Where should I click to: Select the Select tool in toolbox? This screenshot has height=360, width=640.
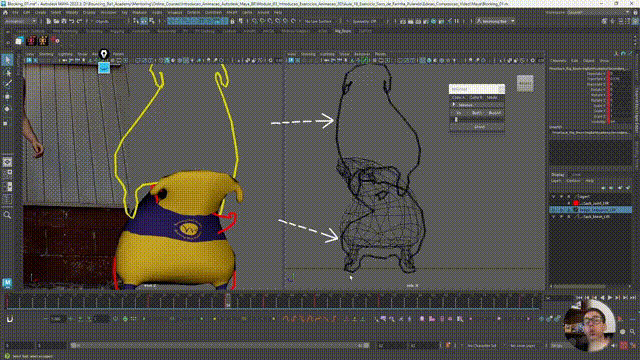tap(7, 60)
